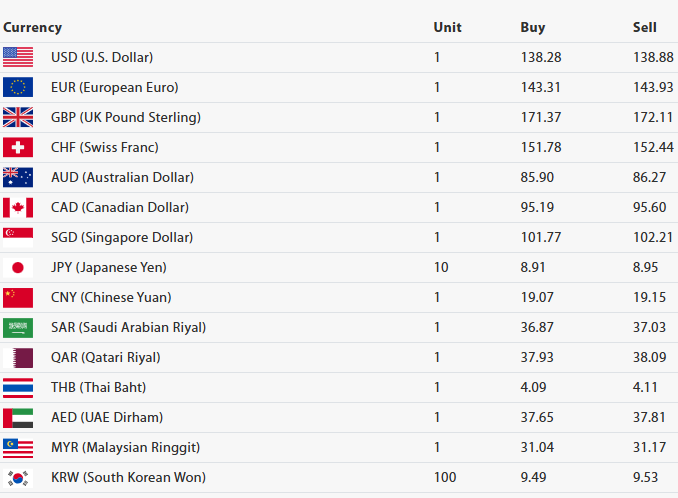Click the Buy column header
Viewport: 678px width, 498px height.
(x=532, y=28)
